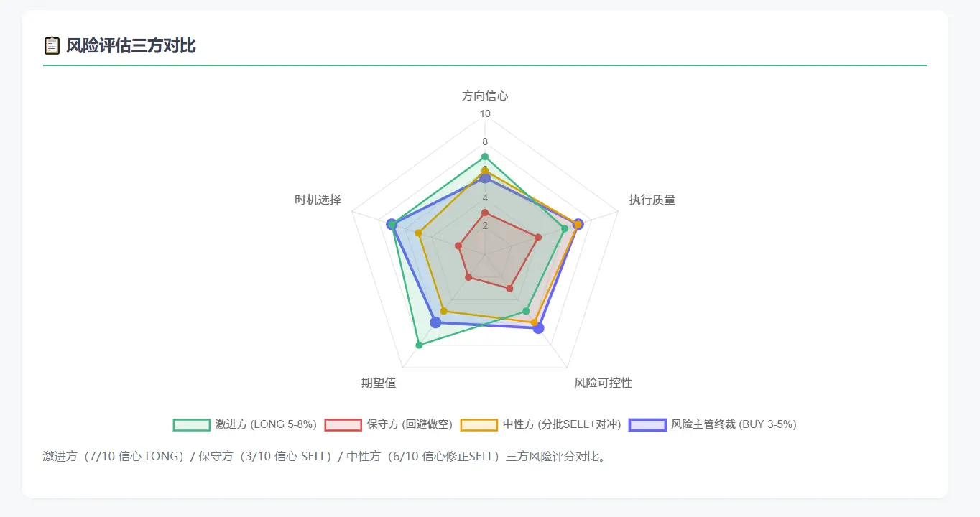
Task: Toggle the blue 风险主管终裁 legend swatch
Action: [647, 424]
